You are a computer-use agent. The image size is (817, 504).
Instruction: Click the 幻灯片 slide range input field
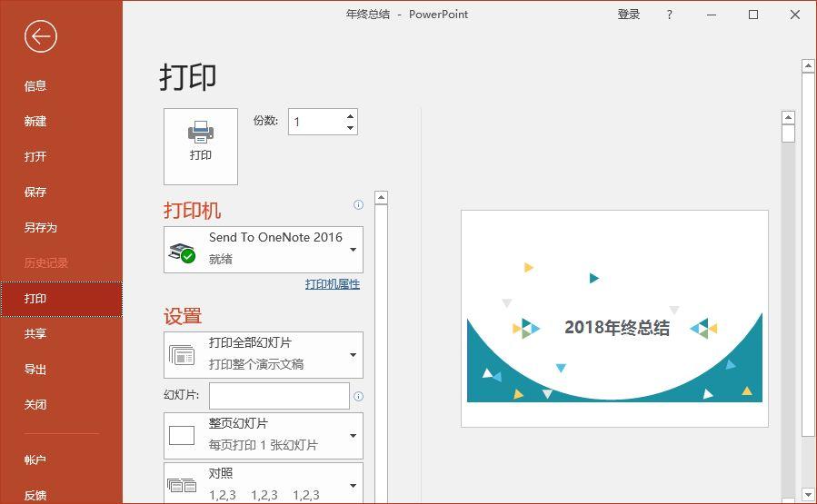pos(279,396)
